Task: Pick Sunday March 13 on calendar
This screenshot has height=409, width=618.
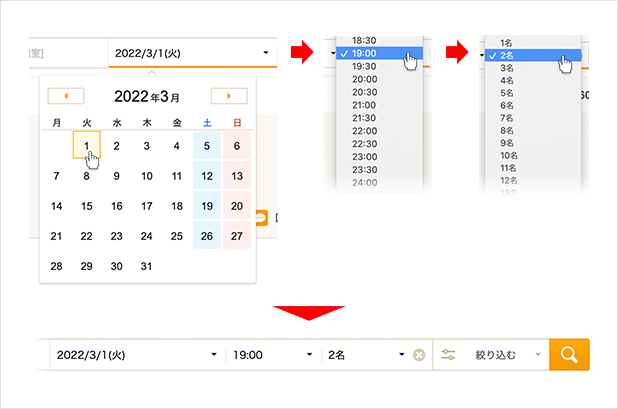Action: (x=237, y=176)
